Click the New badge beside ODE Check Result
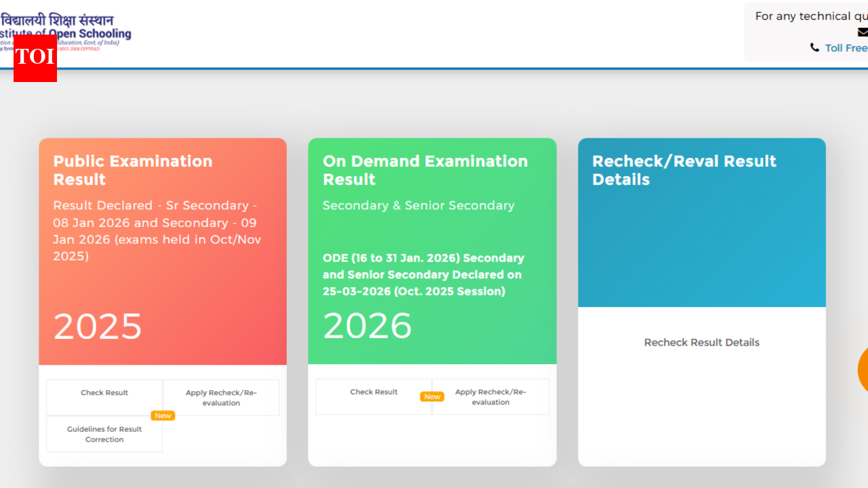 [x=432, y=396]
